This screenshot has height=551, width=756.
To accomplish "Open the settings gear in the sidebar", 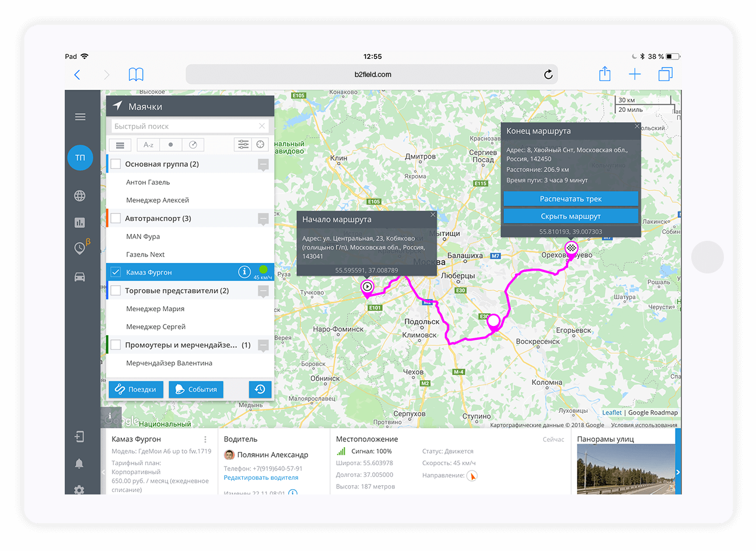I will 79,490.
